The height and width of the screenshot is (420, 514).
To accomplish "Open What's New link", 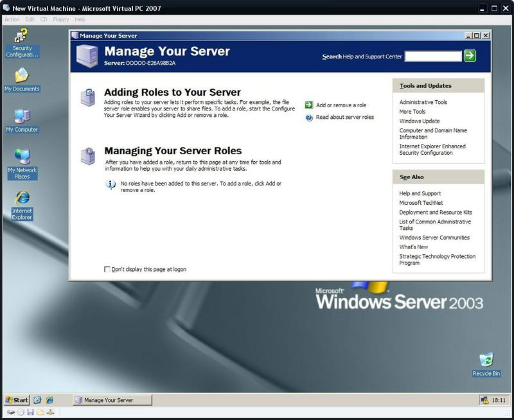I will click(414, 247).
